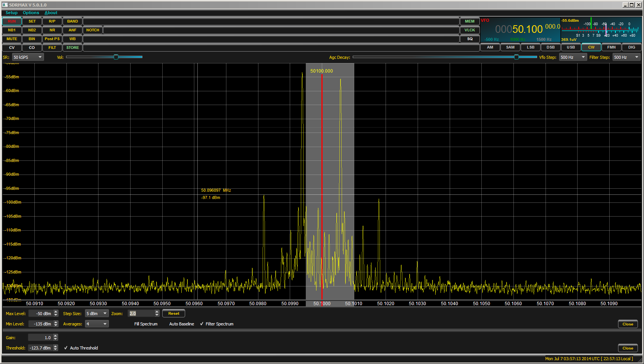Enable the NR noise reduction button
This screenshot has width=644, height=364.
[52, 30]
